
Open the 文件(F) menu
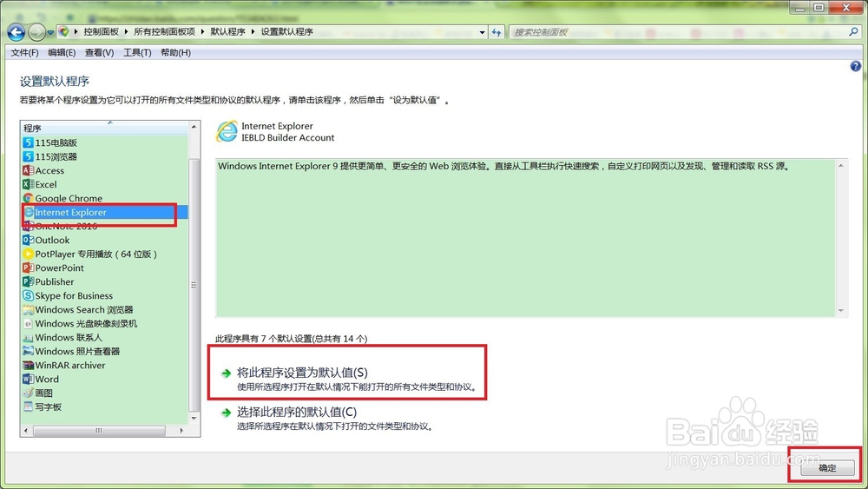pos(25,53)
